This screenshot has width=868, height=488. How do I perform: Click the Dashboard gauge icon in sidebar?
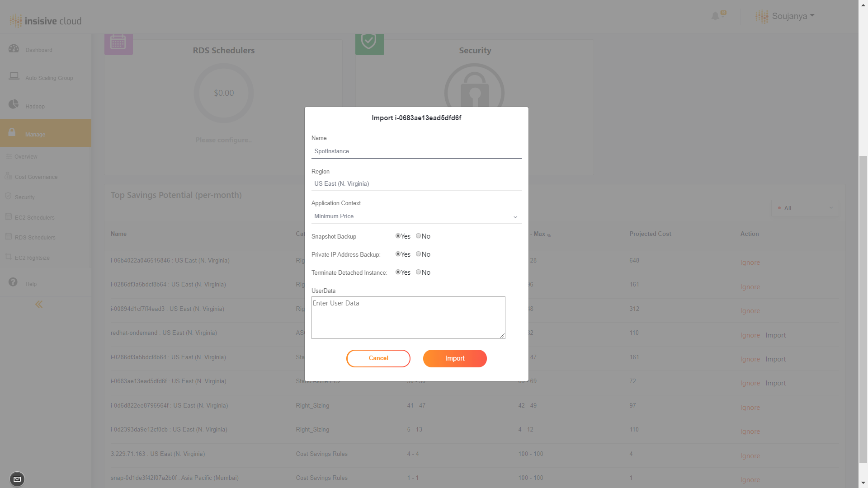pyautogui.click(x=14, y=48)
